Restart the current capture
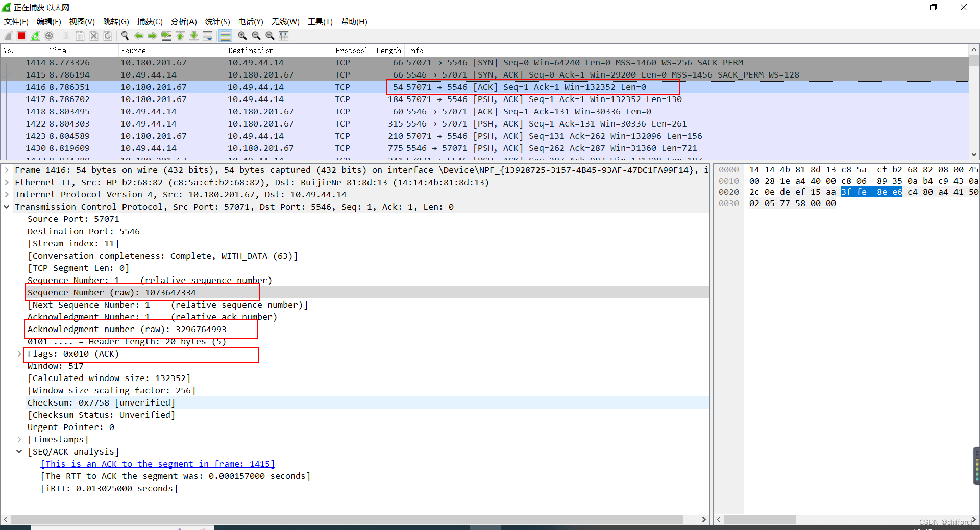 point(35,36)
